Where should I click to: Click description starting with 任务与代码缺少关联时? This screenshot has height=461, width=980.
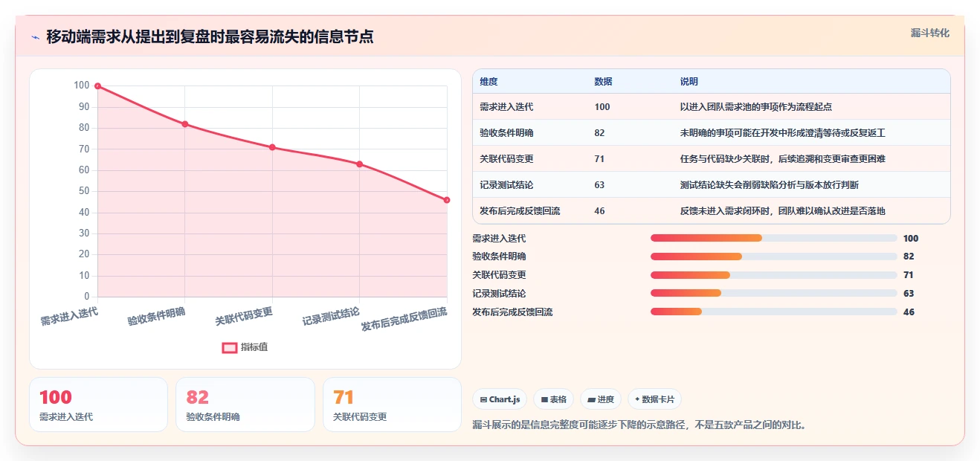783,159
